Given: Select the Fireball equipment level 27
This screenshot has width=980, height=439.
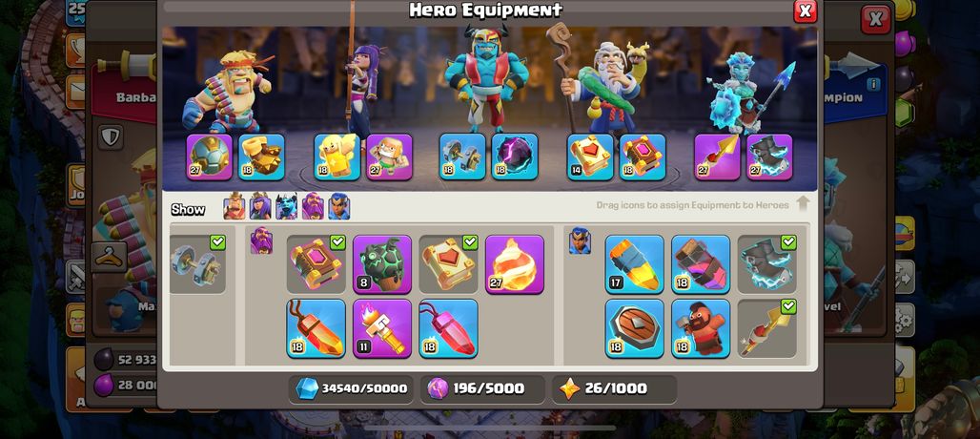Looking at the screenshot, I should [515, 264].
